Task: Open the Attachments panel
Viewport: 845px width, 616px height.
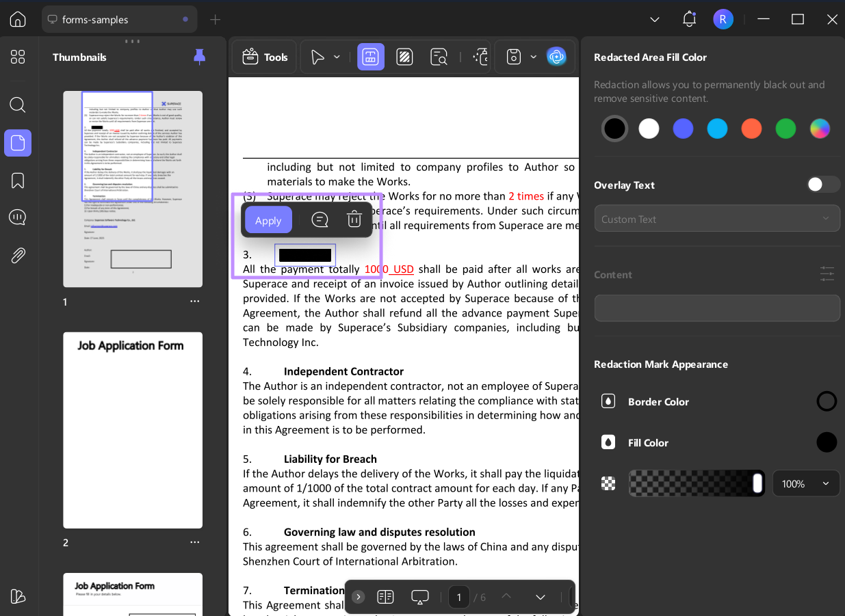Action: 18,255
